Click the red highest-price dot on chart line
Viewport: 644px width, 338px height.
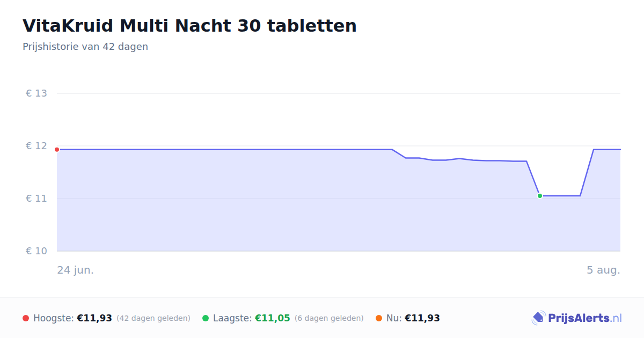tap(57, 150)
